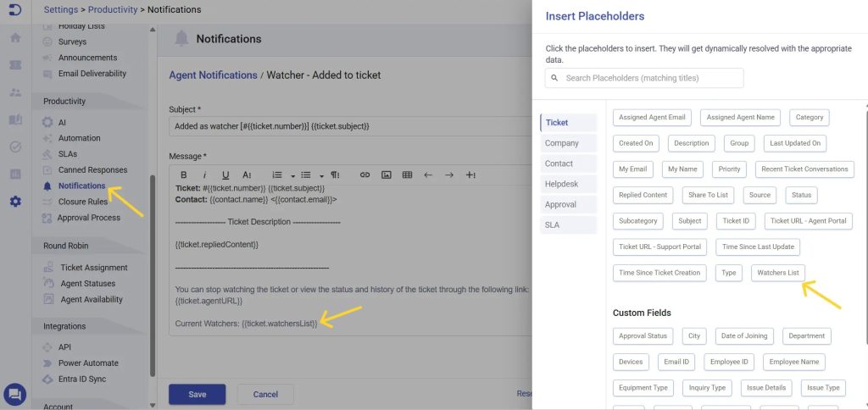This screenshot has width=868, height=410.
Task: Insert the Employee ID custom field
Action: point(729,362)
